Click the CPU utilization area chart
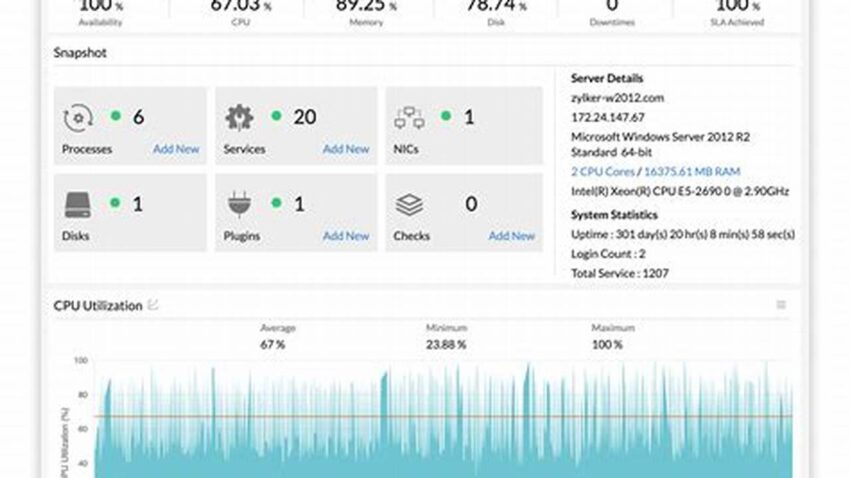Image resolution: width=850 pixels, height=478 pixels. pyautogui.click(x=443, y=420)
